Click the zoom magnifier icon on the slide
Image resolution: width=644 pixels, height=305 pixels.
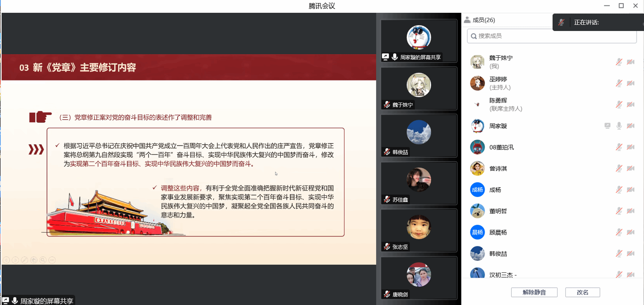click(43, 260)
